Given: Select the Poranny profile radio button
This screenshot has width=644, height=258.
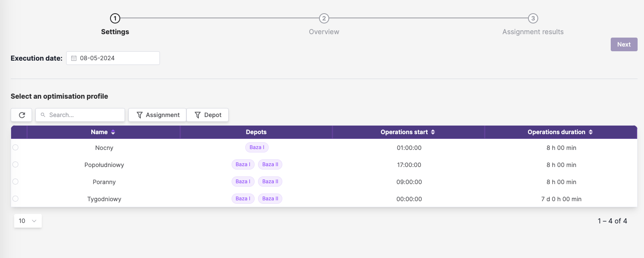Looking at the screenshot, I should [15, 182].
